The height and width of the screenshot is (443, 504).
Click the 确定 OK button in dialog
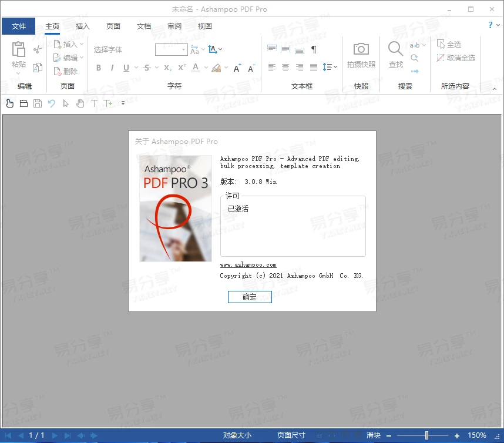250,297
